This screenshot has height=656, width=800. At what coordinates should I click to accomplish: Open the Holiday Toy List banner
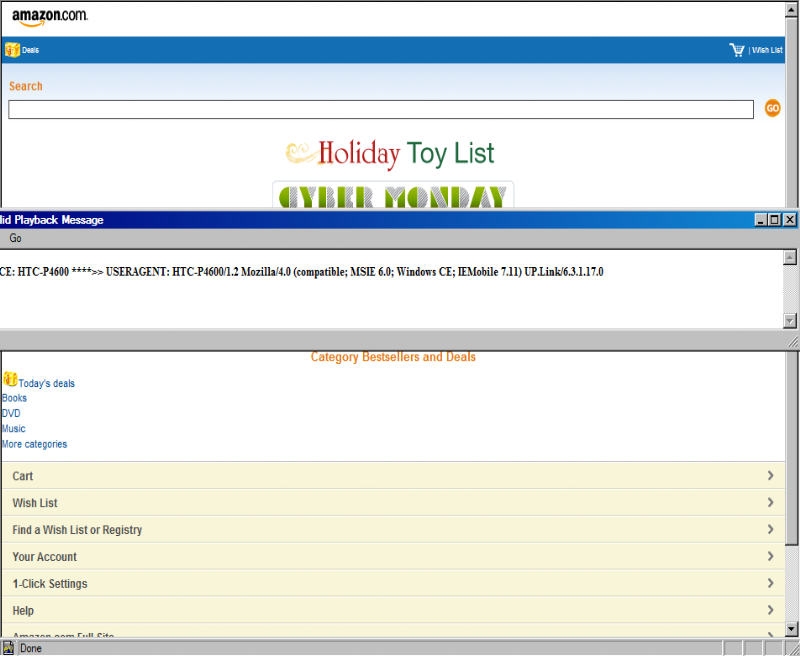pos(390,154)
